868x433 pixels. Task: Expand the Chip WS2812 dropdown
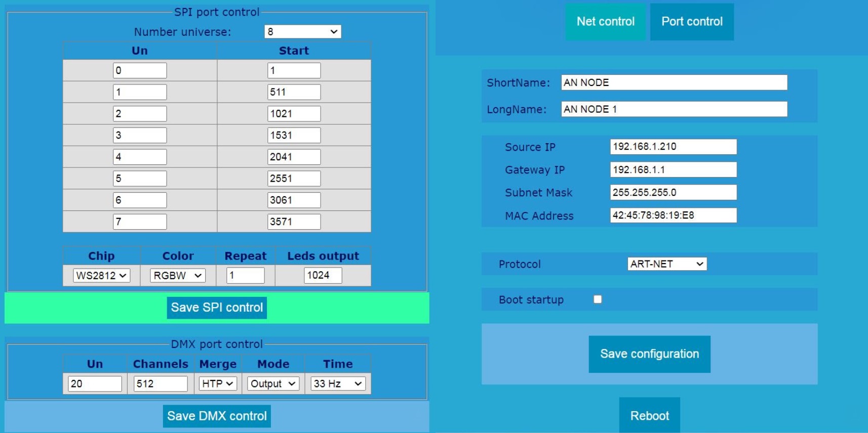[x=101, y=275]
